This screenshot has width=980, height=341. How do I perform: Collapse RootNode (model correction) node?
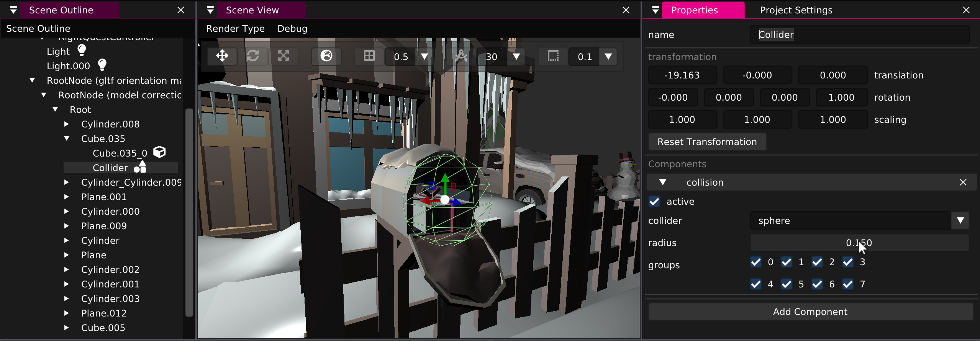pos(44,95)
